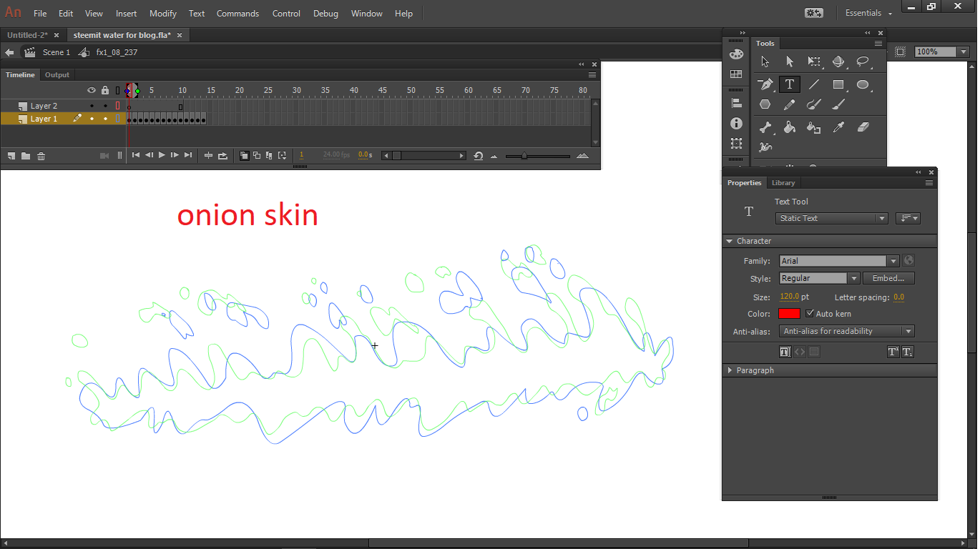Open the Anti-alias dropdown

coord(908,332)
